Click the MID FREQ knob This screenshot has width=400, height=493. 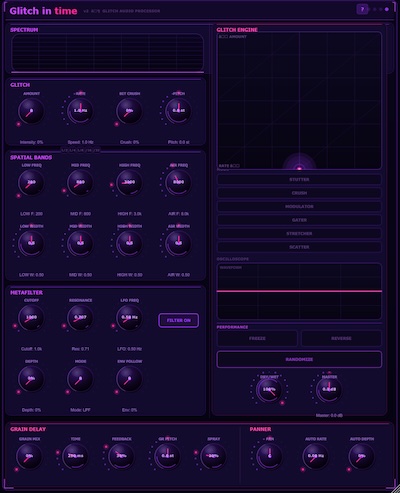click(x=80, y=182)
